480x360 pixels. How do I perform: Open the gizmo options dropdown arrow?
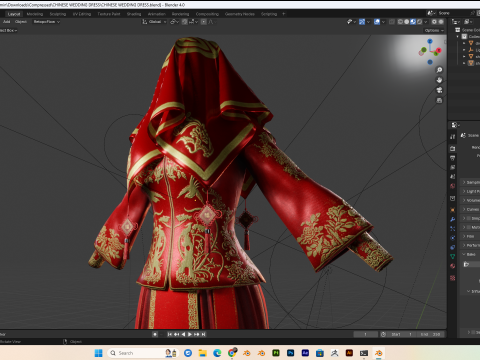point(368,22)
